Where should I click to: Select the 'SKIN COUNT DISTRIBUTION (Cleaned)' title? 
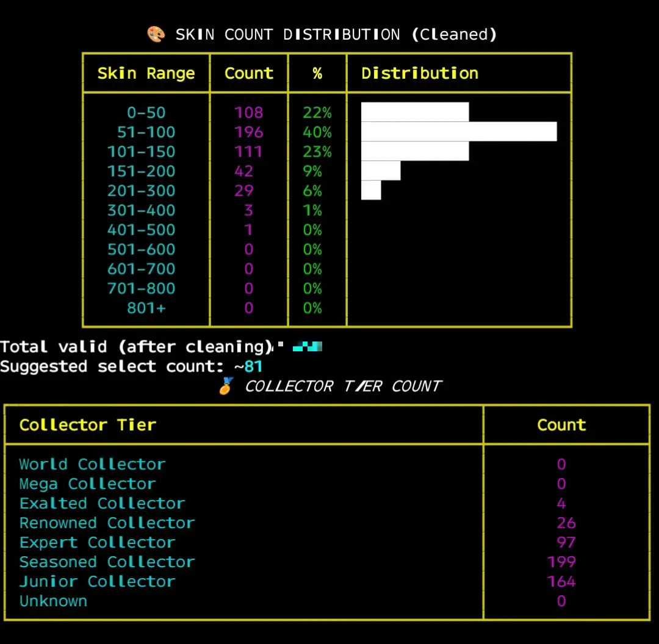(336, 34)
